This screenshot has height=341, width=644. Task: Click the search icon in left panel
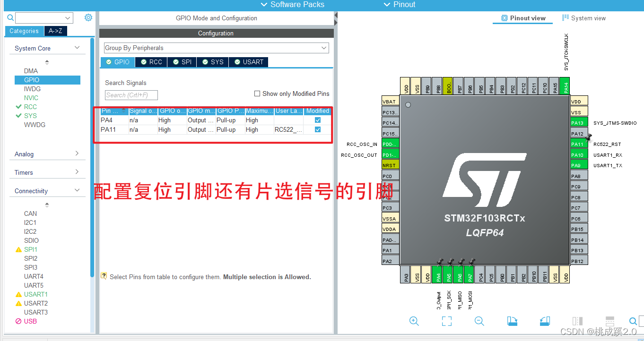pos(10,18)
